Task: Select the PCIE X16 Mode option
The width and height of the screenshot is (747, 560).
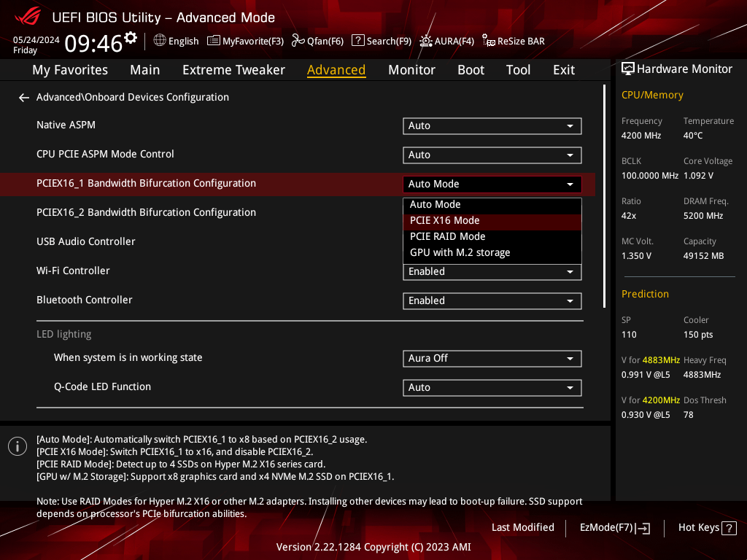Action: (492, 221)
